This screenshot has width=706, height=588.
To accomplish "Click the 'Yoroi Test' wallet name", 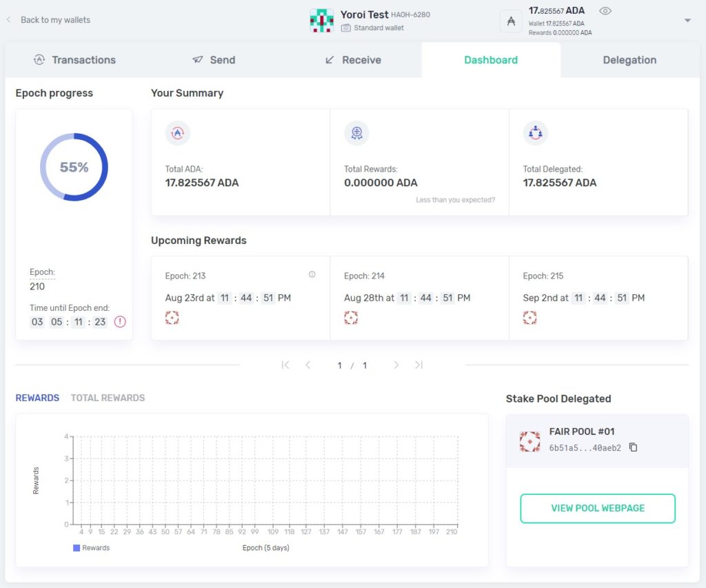I will [364, 15].
